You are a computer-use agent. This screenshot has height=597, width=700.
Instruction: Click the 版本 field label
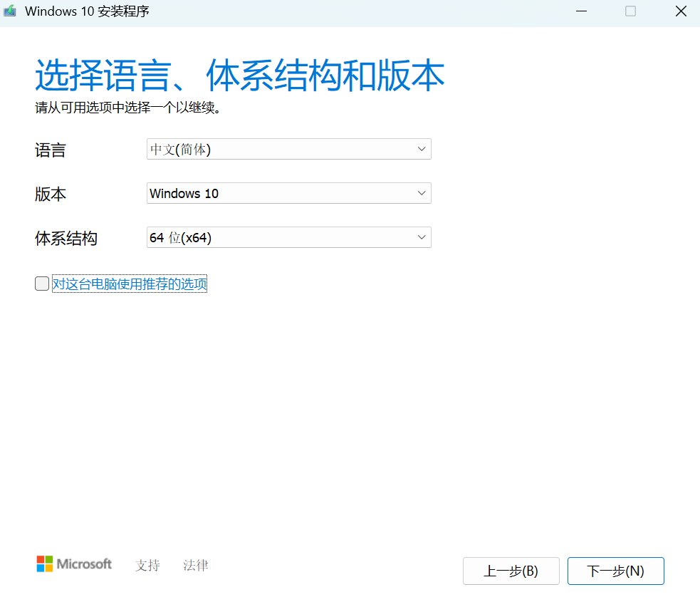pos(51,194)
